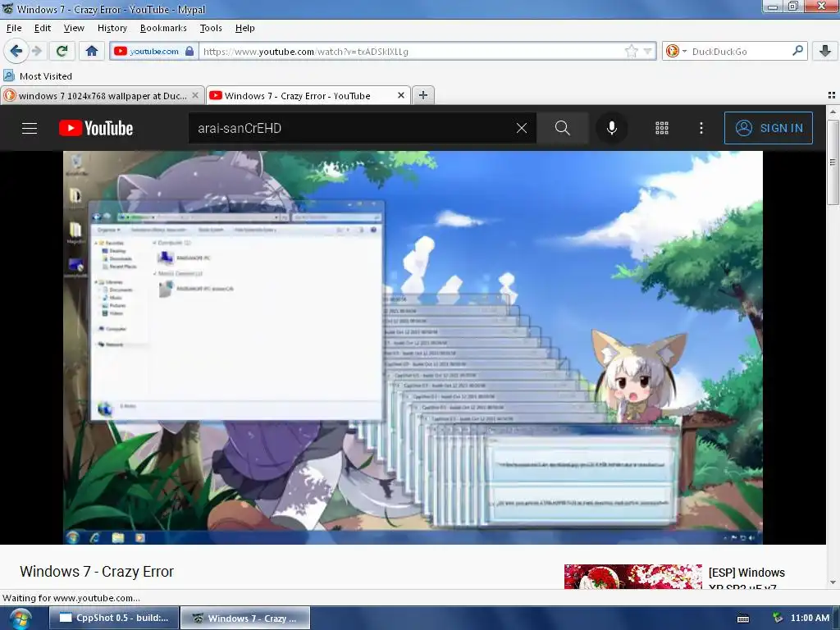The height and width of the screenshot is (630, 840).
Task: Reload the current page
Action: click(62, 51)
